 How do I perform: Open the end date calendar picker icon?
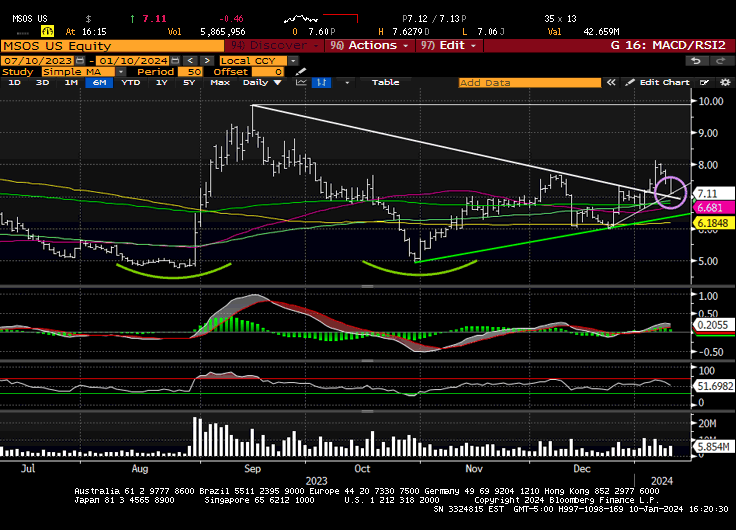click(175, 61)
